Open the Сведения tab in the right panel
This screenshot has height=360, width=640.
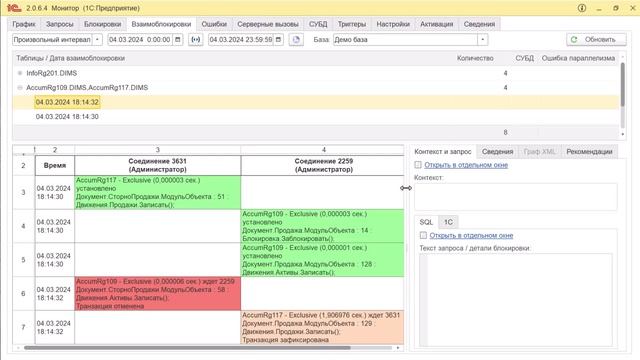click(x=497, y=151)
